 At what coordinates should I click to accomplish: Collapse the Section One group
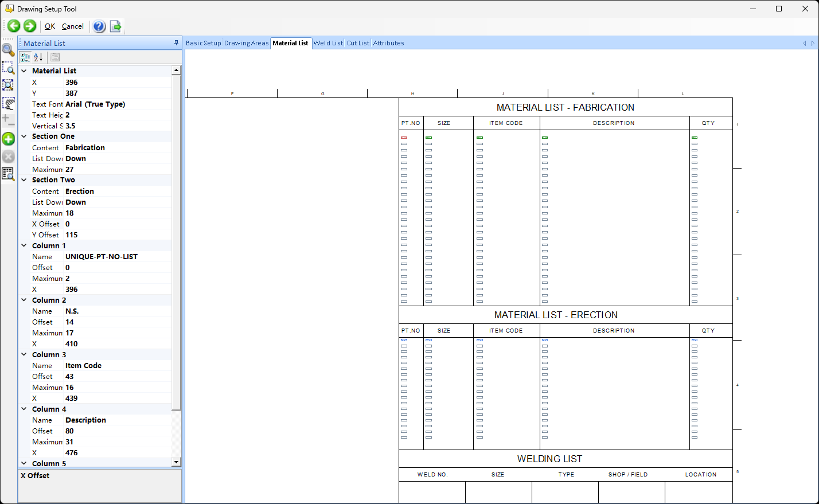tap(24, 136)
